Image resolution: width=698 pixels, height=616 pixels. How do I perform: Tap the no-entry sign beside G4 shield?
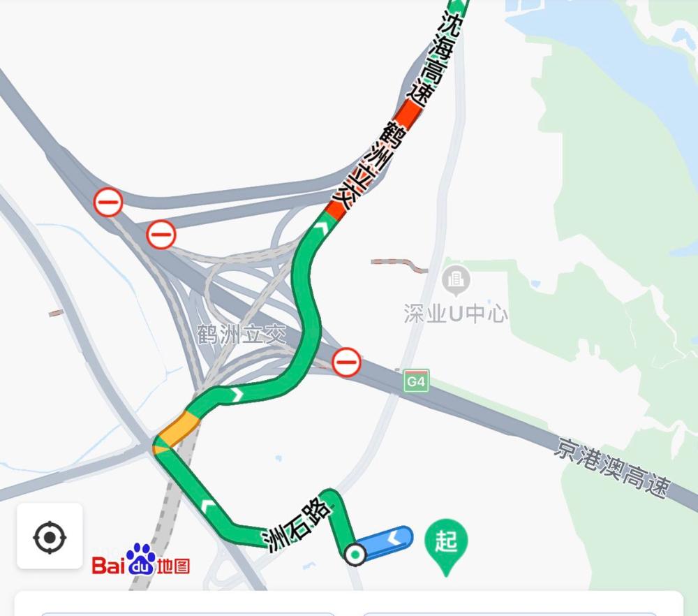[346, 362]
